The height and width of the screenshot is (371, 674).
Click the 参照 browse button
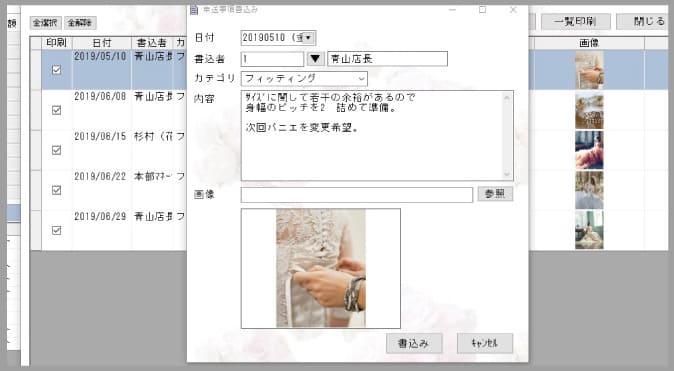pos(495,194)
